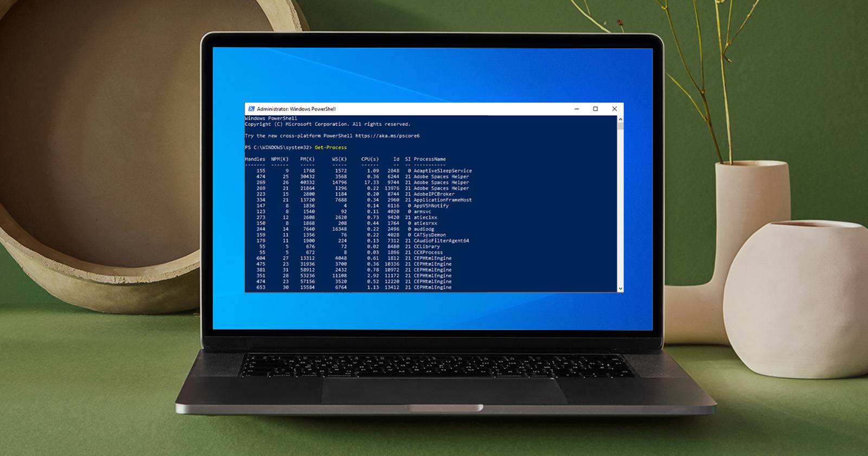Viewport: 868px width, 456px height.
Task: Click the 'CATSysDemon' process name
Action: click(x=430, y=235)
